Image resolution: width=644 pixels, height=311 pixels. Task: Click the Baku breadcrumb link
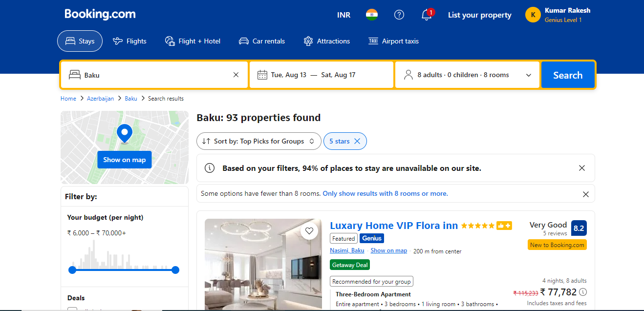point(131,99)
